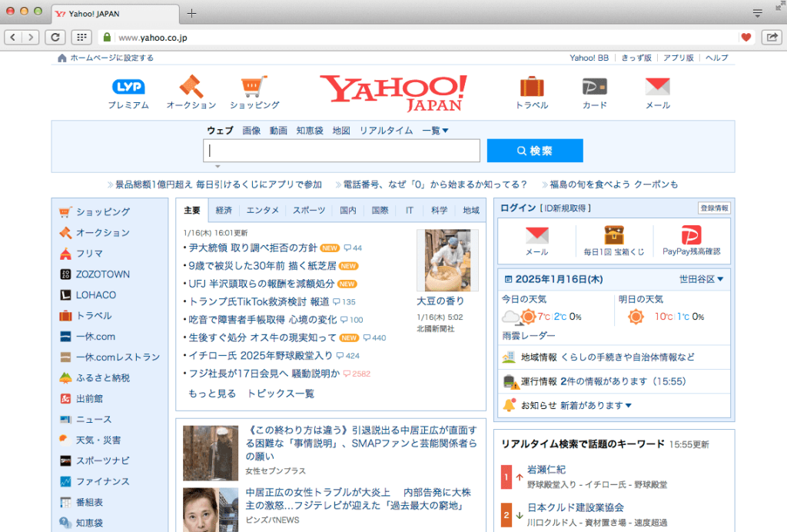Select the IT news tab

point(410,211)
